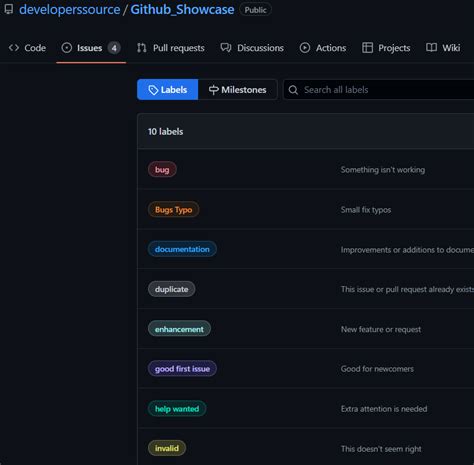This screenshot has width=474, height=465.
Task: Go to the Pull requests tab
Action: pyautogui.click(x=171, y=48)
